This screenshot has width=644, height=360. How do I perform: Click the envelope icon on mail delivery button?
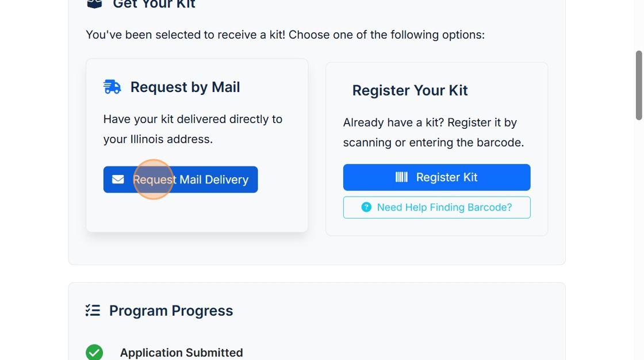[118, 179]
